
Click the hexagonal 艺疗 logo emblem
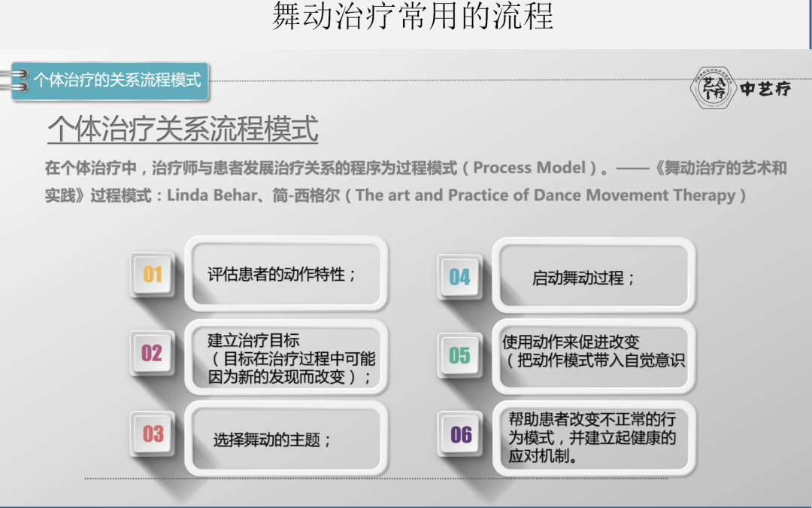[714, 87]
